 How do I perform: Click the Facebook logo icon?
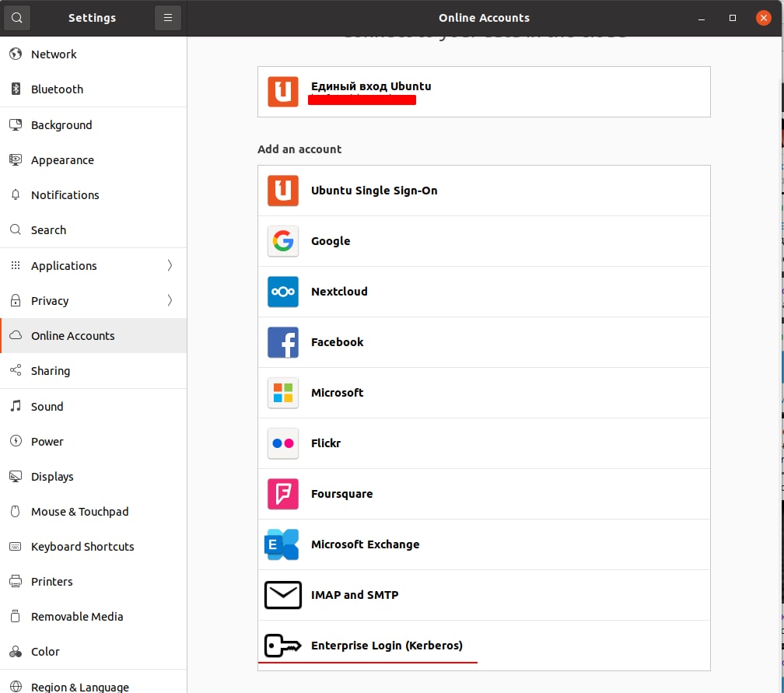(283, 342)
